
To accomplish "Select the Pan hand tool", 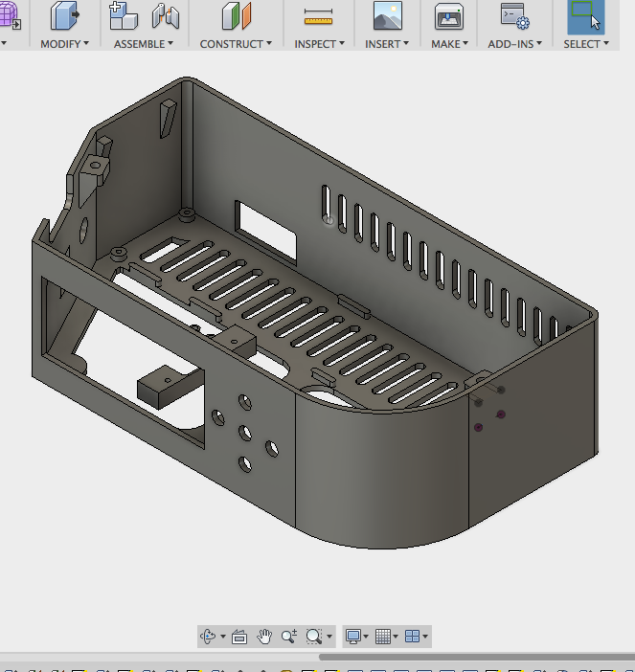I will [x=264, y=637].
